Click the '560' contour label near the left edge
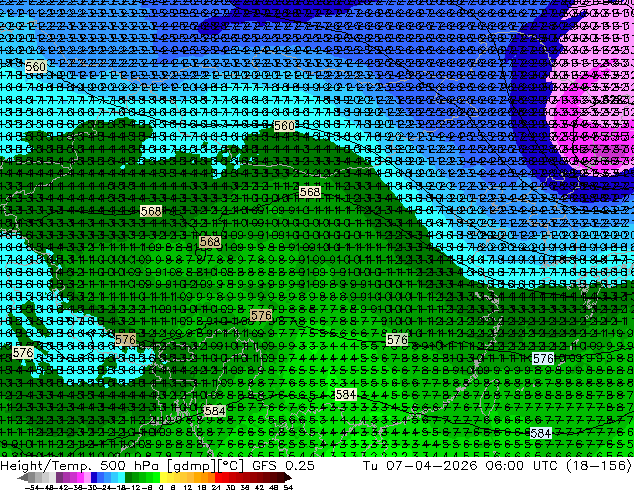The width and height of the screenshot is (634, 490). click(36, 67)
